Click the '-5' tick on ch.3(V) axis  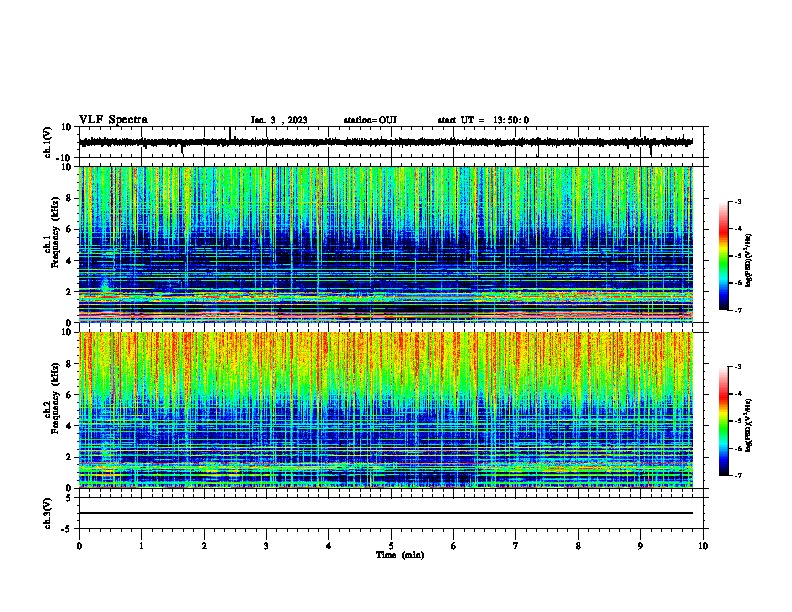[67, 529]
